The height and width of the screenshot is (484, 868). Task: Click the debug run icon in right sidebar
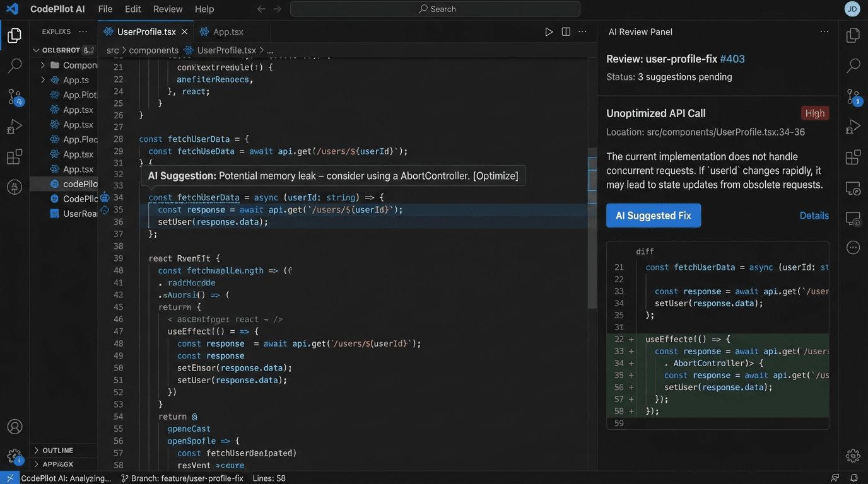tap(853, 127)
